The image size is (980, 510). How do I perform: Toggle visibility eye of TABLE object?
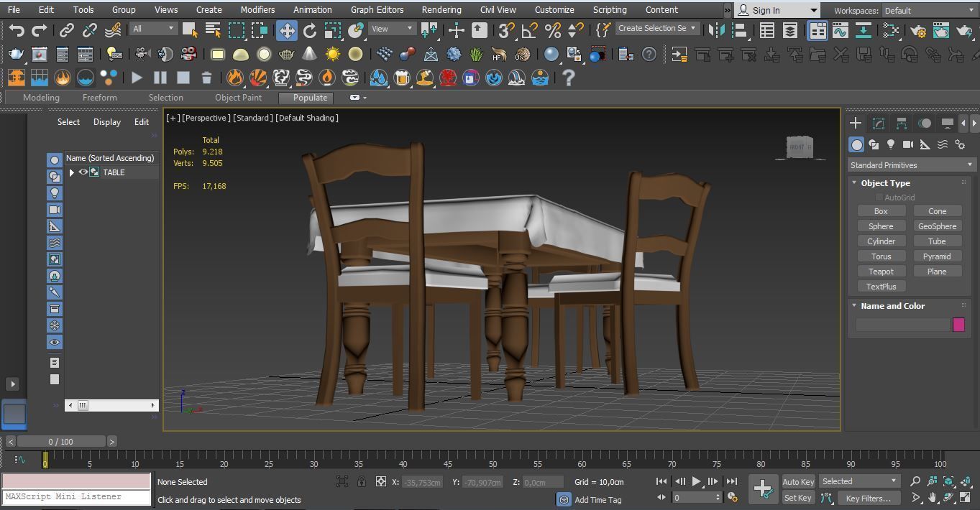[x=83, y=172]
